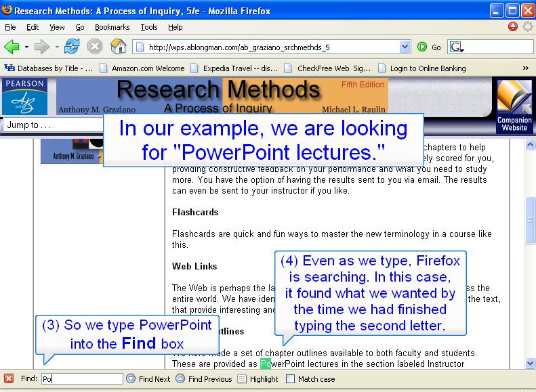This screenshot has height=392, width=536.
Task: Open the View menu
Action: point(57,27)
